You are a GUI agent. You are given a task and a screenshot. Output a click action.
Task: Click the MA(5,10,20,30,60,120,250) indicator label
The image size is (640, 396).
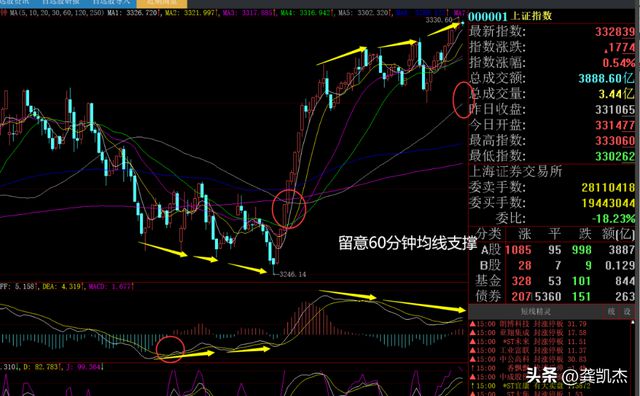click(x=58, y=13)
